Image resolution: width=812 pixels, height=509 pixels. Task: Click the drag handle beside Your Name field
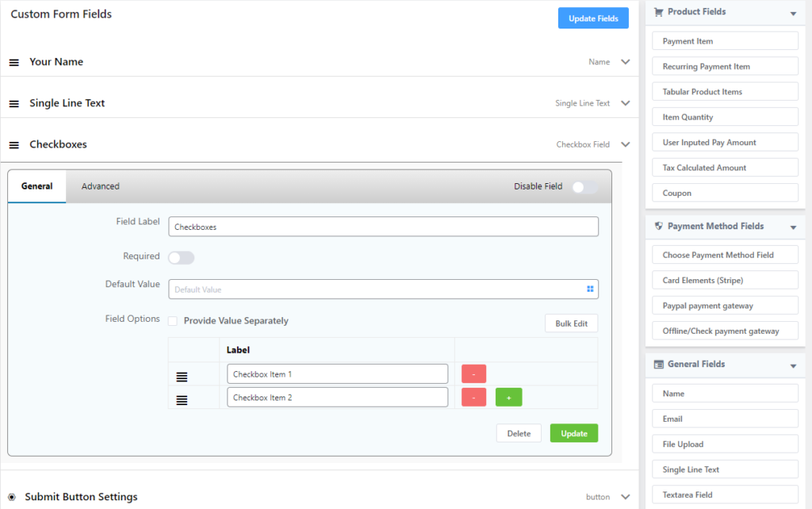pyautogui.click(x=13, y=61)
